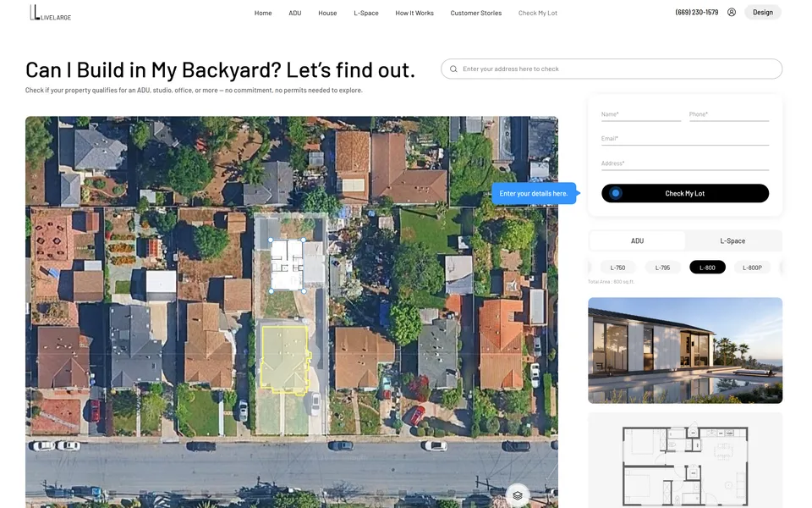Click the heading 'Can I Build in My Backyard?'
This screenshot has height=508, width=812.
153,70
